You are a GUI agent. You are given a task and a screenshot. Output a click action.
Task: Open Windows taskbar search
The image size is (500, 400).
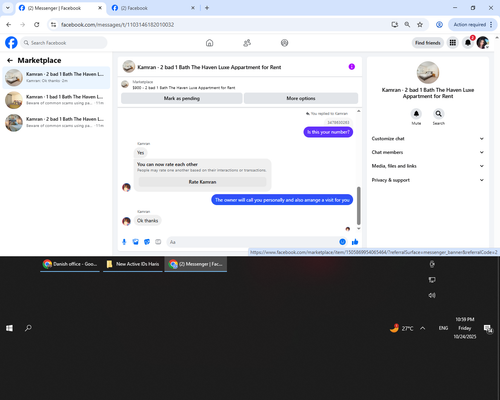(x=28, y=328)
